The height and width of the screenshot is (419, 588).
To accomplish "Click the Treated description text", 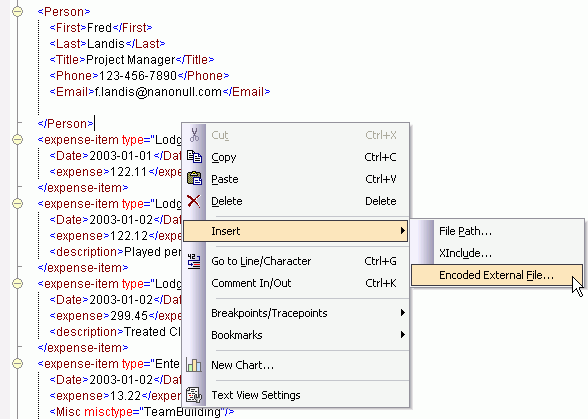I will tap(152, 332).
